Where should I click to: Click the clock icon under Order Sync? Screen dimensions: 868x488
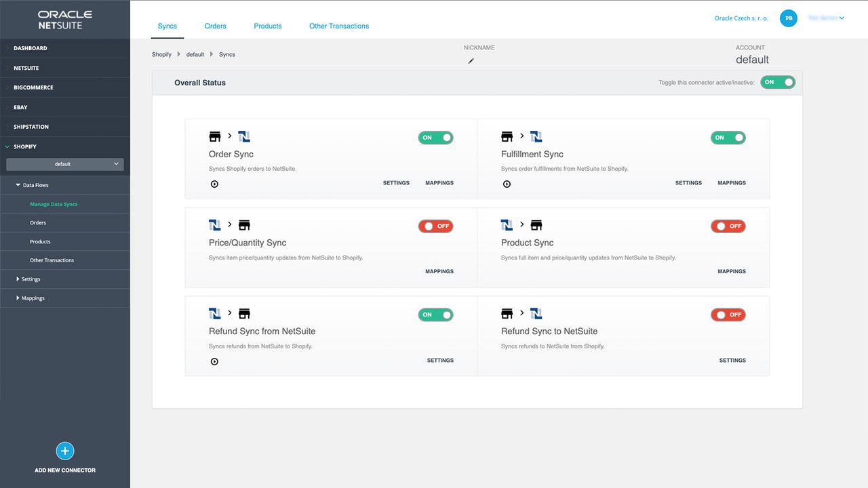pos(214,184)
